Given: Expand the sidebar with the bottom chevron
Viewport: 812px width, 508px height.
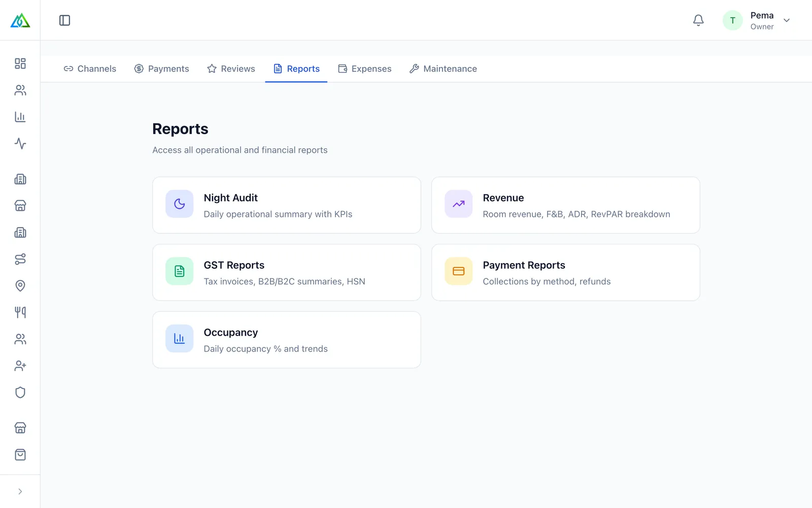Looking at the screenshot, I should click(20, 491).
